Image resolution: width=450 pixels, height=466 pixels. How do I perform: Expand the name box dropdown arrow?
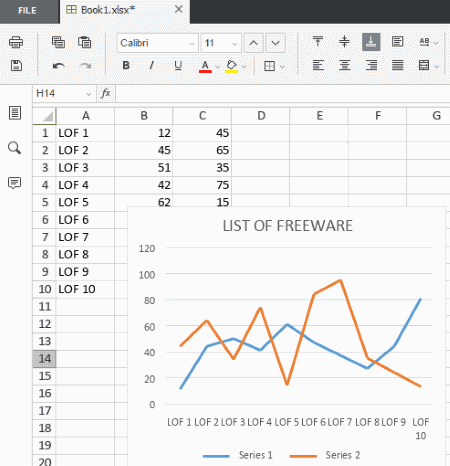coord(89,94)
